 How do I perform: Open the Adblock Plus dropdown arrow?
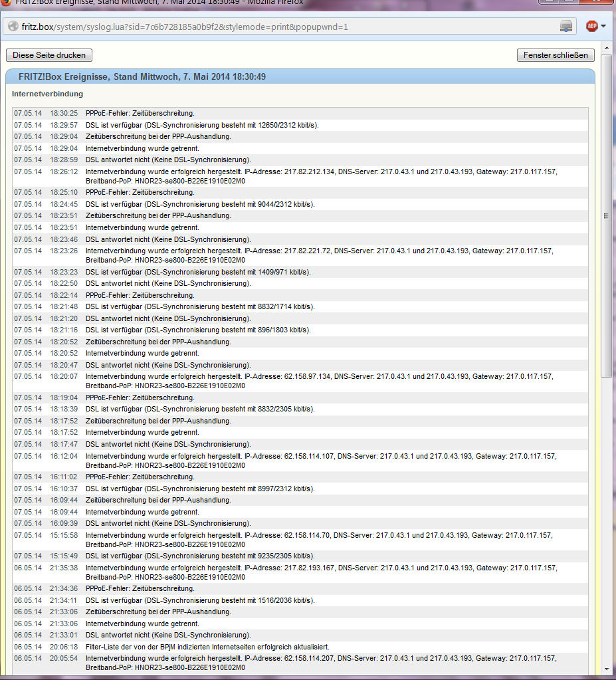tap(603, 27)
